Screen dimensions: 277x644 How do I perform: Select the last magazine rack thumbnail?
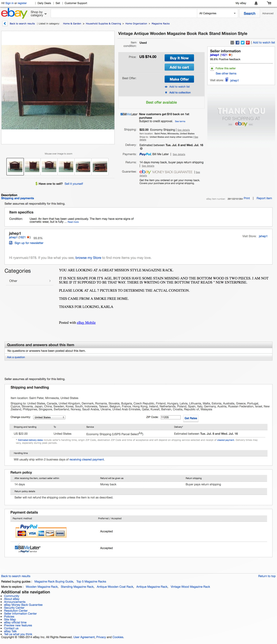point(100,167)
